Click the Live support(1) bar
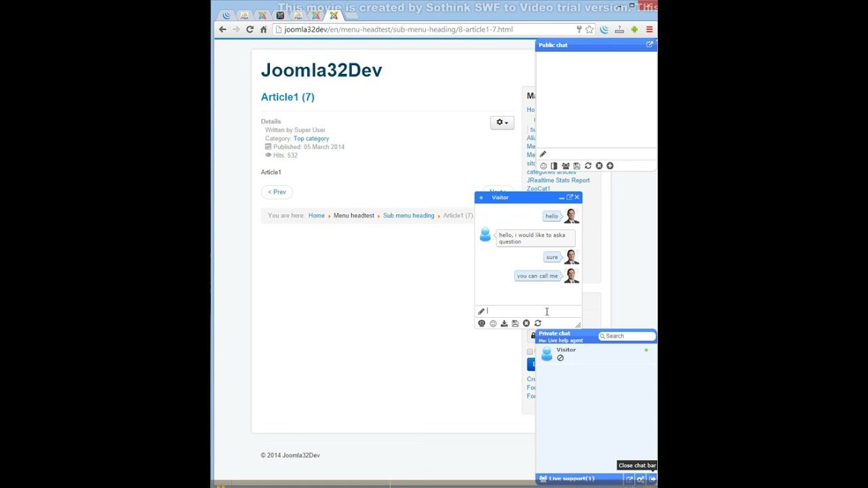Image resolution: width=868 pixels, height=488 pixels. (x=580, y=479)
